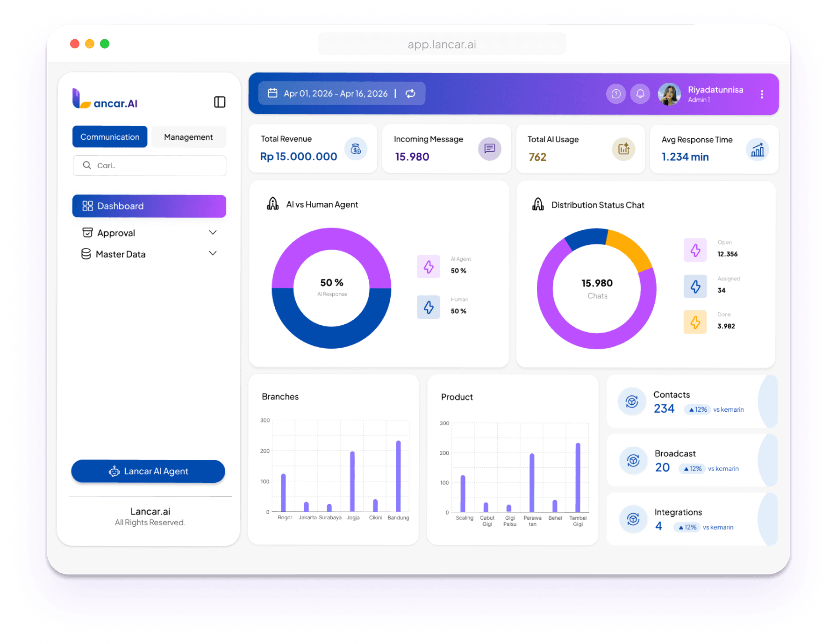Viewport: 837px width, 644px height.
Task: Click the Tambal Gigi bar in Product chart
Action: tap(578, 477)
